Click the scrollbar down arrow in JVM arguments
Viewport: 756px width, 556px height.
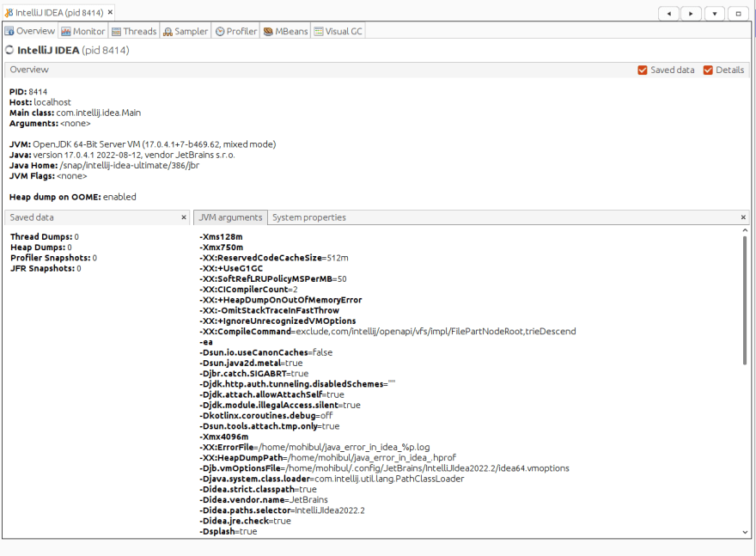(745, 533)
